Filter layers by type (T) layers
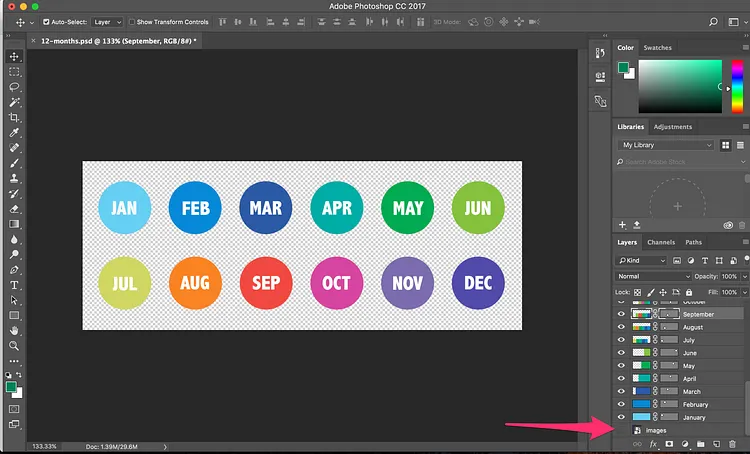The height and width of the screenshot is (454, 750). pos(705,261)
